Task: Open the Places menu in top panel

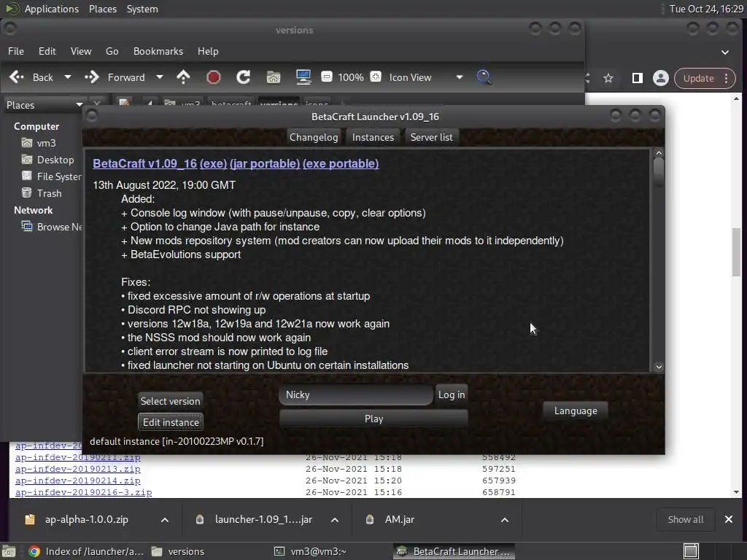Action: 103,9
